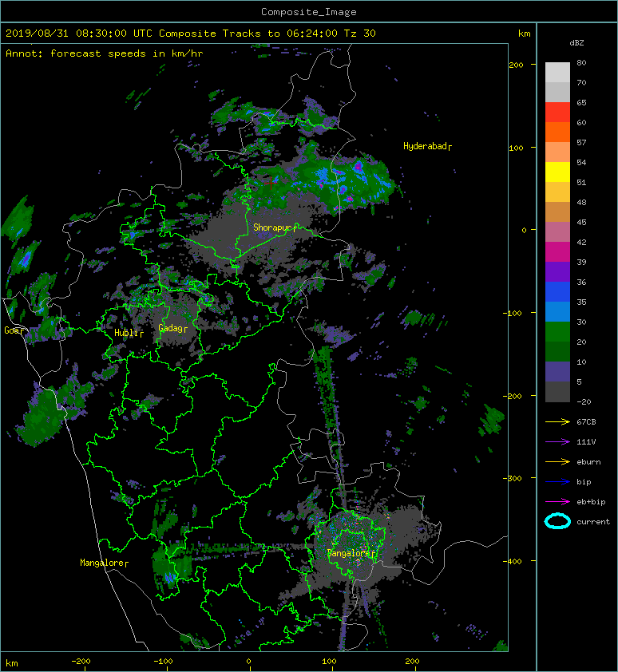Click the red cross radar marker near Shorapur
Viewport: 618px width, 672px height.
(x=271, y=183)
